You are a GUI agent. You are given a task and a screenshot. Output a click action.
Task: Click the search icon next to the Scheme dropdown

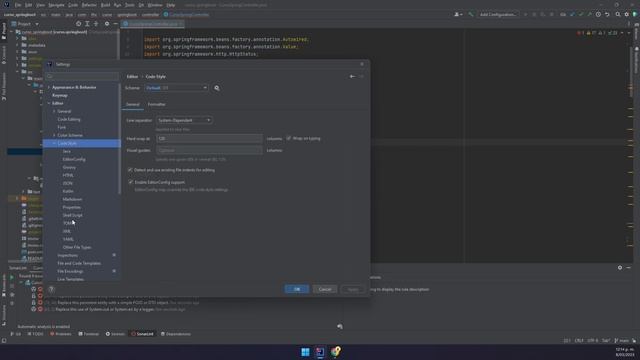pos(217,88)
